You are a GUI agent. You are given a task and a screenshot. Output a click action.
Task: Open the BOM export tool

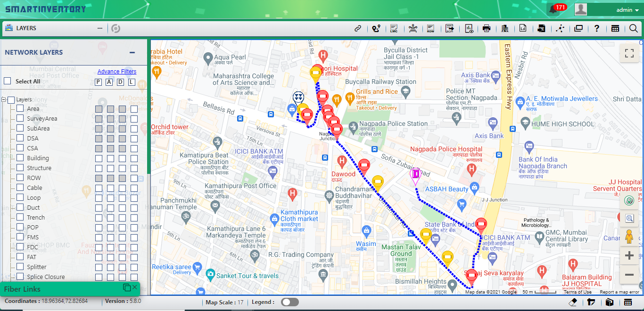pos(450,29)
